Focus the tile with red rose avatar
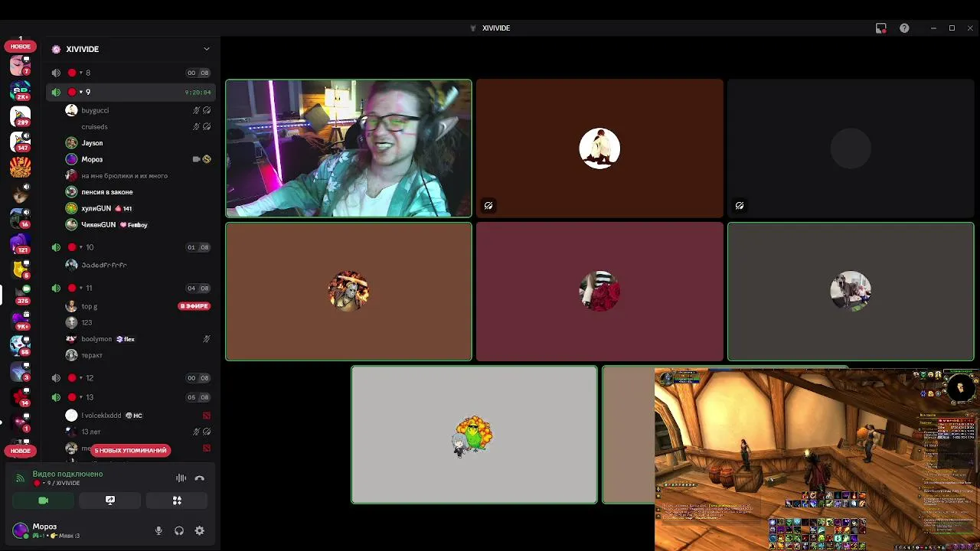 coord(599,292)
